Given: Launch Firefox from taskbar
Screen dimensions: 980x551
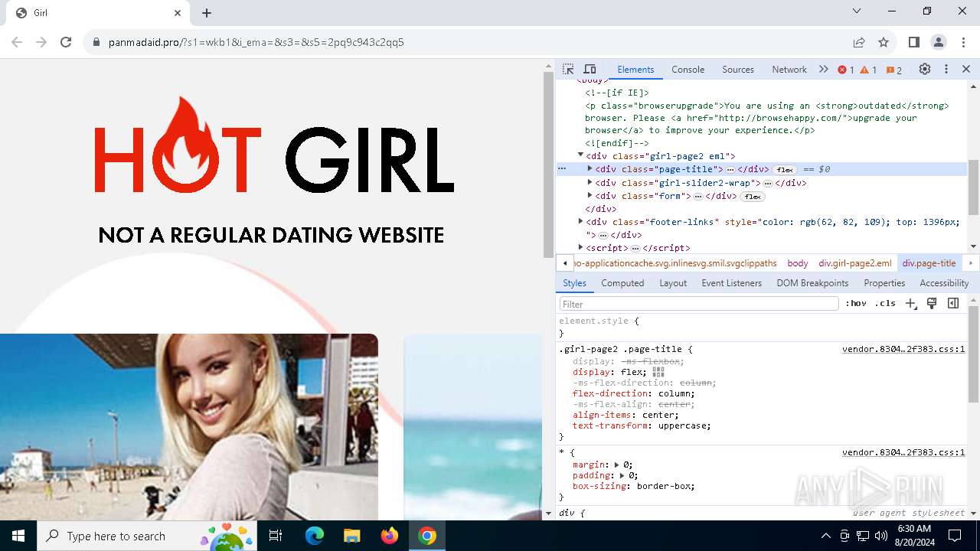Looking at the screenshot, I should tap(390, 536).
